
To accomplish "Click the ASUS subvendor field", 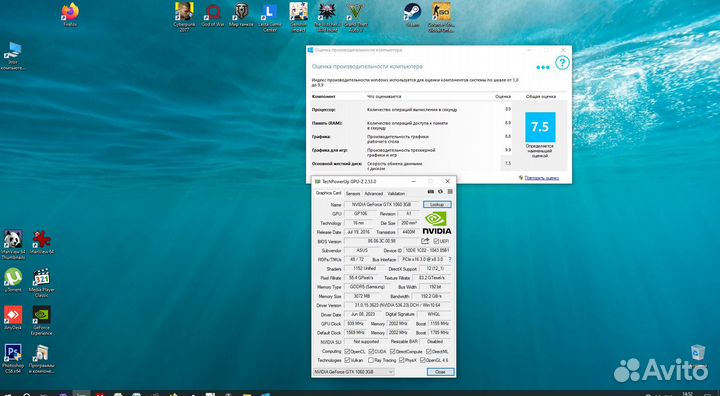I will pos(362,250).
